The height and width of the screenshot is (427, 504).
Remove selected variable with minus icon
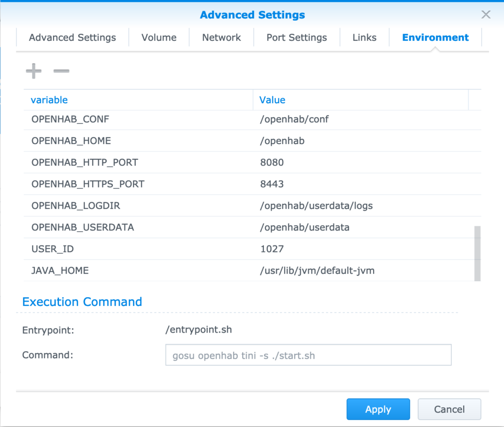61,71
